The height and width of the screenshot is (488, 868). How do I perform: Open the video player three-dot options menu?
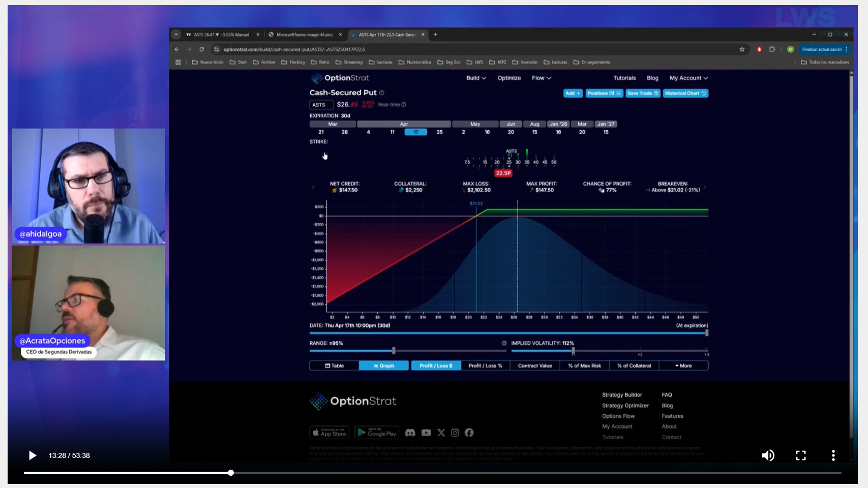833,455
